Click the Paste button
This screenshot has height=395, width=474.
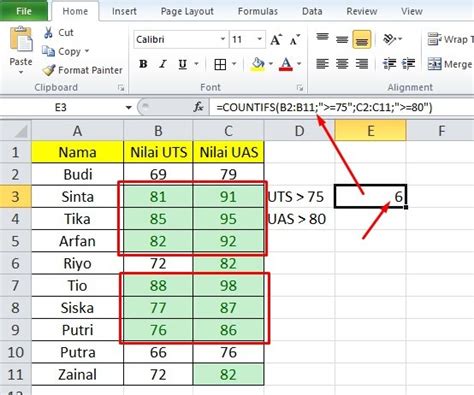click(21, 50)
